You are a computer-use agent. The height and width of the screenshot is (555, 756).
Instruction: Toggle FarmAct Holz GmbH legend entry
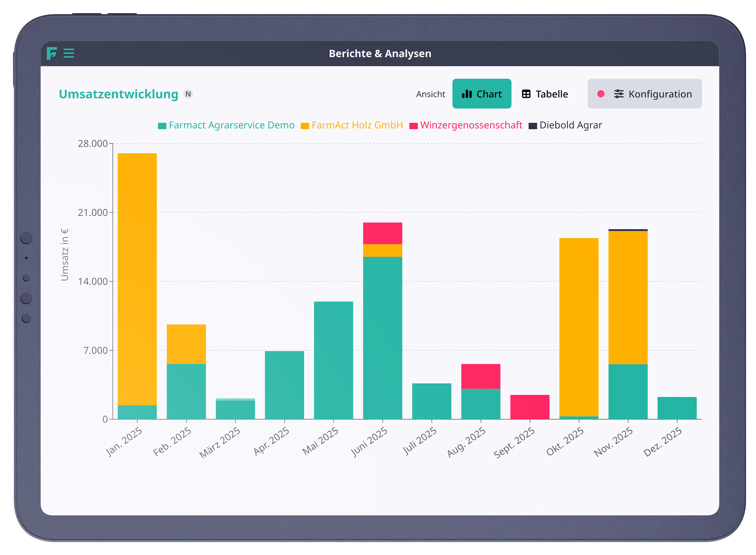click(352, 125)
